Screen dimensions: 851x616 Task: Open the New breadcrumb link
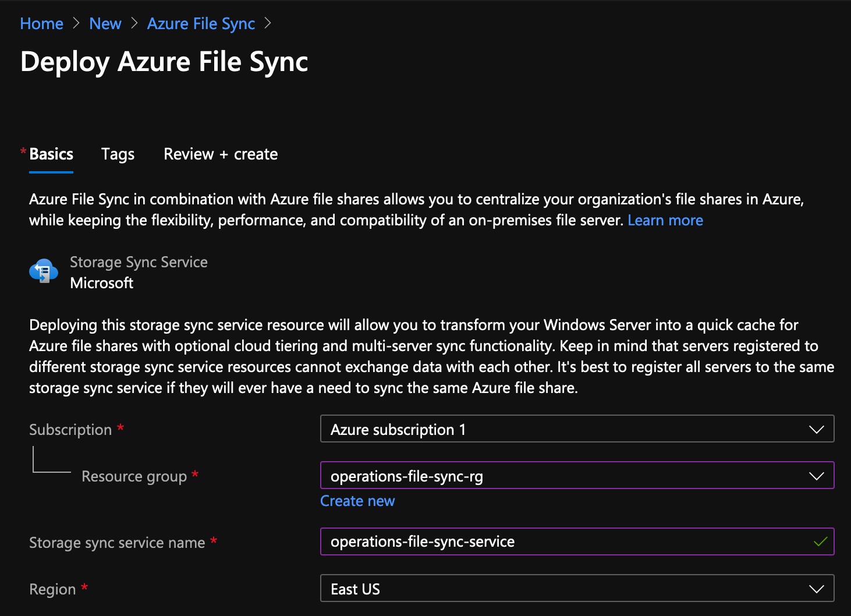tap(105, 24)
